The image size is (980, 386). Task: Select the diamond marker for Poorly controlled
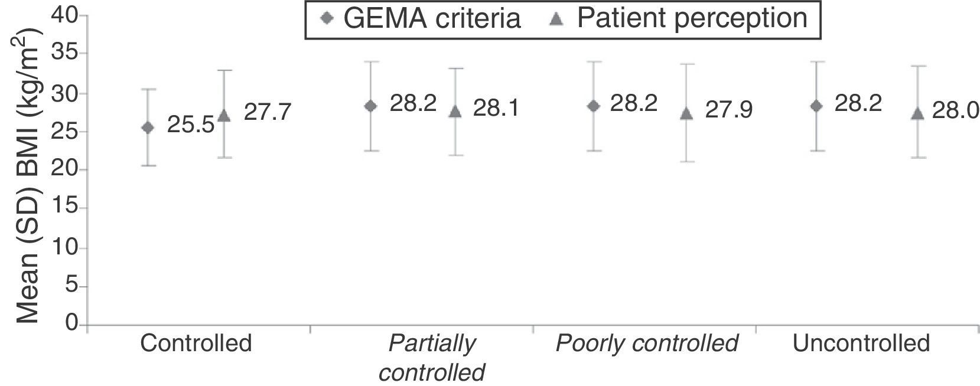pyautogui.click(x=594, y=106)
